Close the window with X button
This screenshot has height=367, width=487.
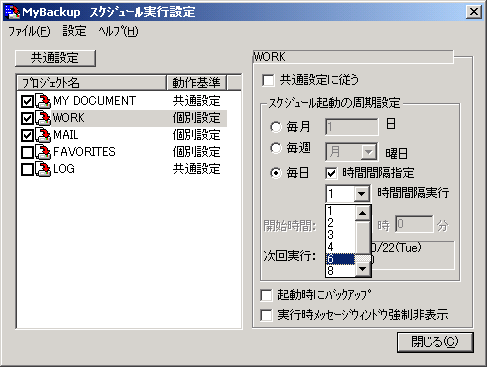point(474,12)
